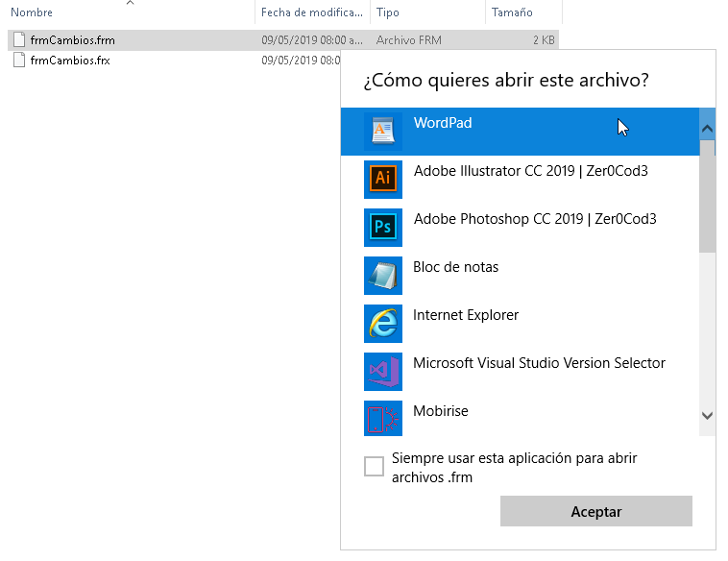Sort files by Tamaño column
This screenshot has height=561, width=728.
pyautogui.click(x=512, y=12)
